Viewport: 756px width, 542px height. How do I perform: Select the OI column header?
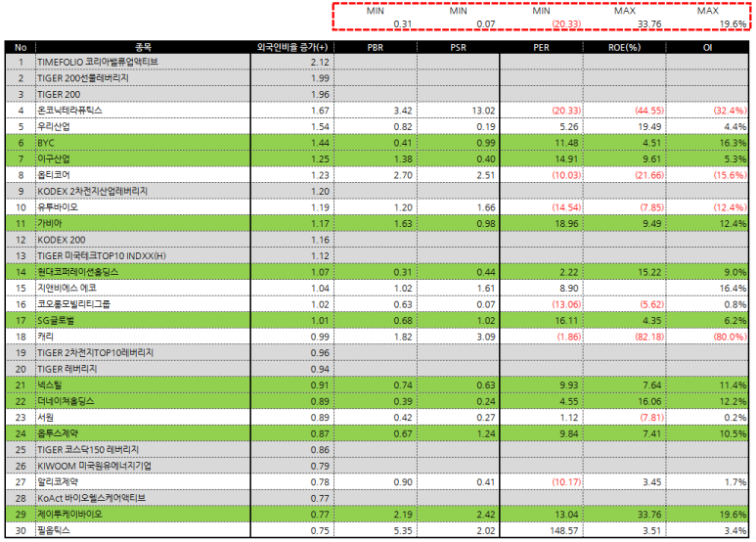click(707, 47)
